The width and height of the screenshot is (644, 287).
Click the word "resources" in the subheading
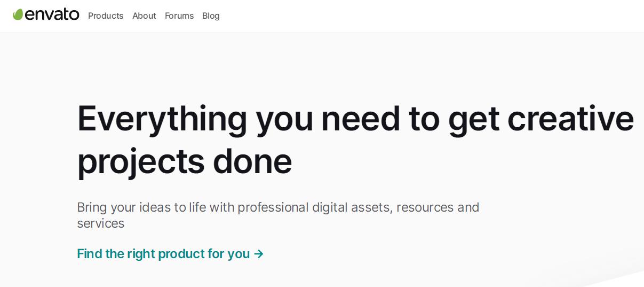click(x=425, y=207)
